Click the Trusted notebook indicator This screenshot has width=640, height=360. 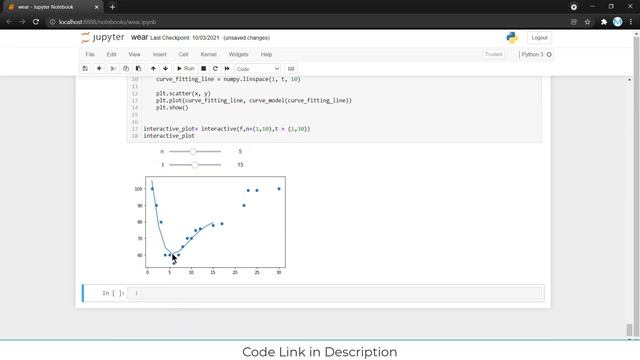coord(493,54)
